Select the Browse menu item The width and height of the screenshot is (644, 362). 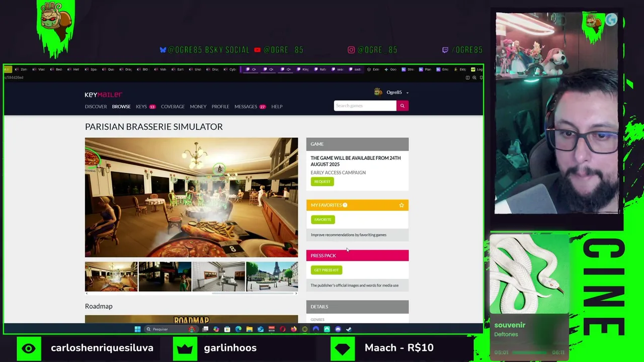click(121, 107)
